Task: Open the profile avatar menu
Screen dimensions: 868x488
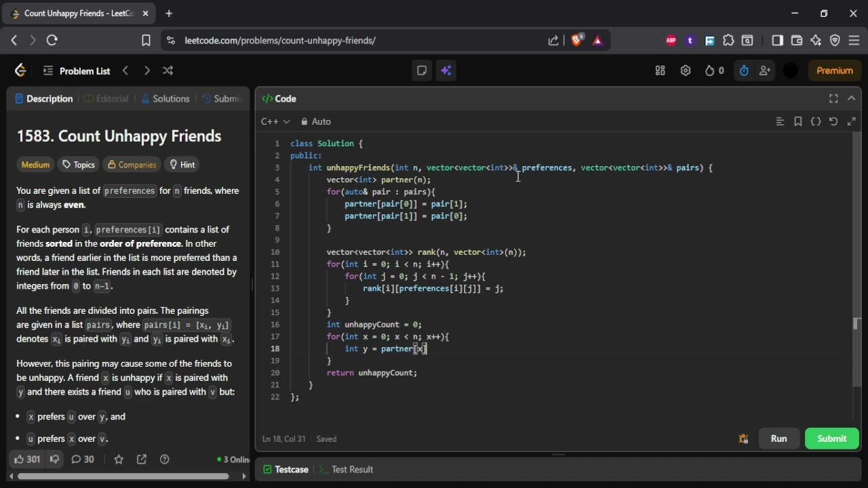Action: click(791, 70)
